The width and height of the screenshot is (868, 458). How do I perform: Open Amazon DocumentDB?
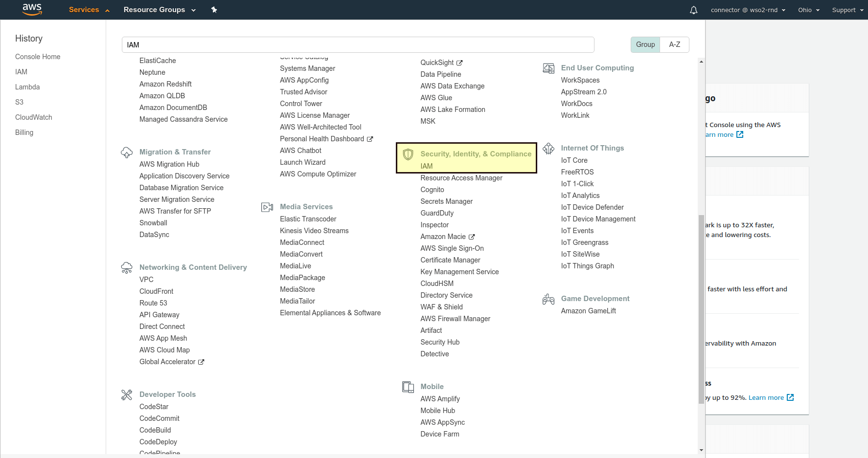click(x=173, y=108)
